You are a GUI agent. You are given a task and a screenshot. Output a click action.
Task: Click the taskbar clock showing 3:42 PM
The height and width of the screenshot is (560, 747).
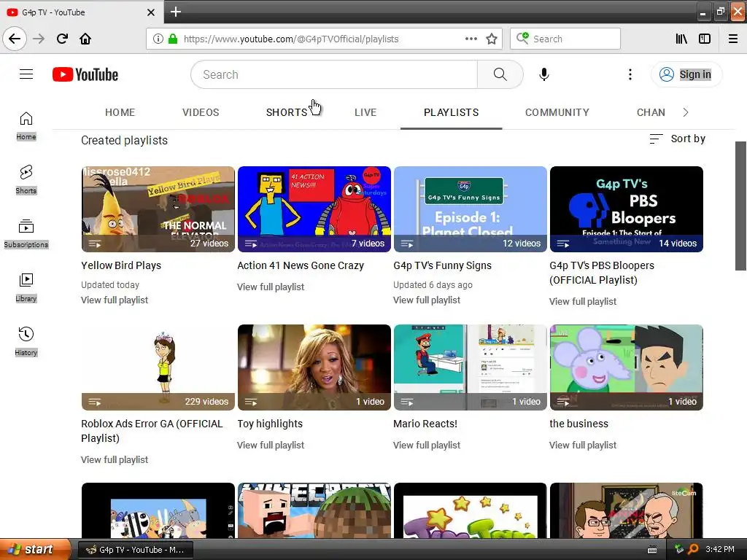tap(720, 549)
